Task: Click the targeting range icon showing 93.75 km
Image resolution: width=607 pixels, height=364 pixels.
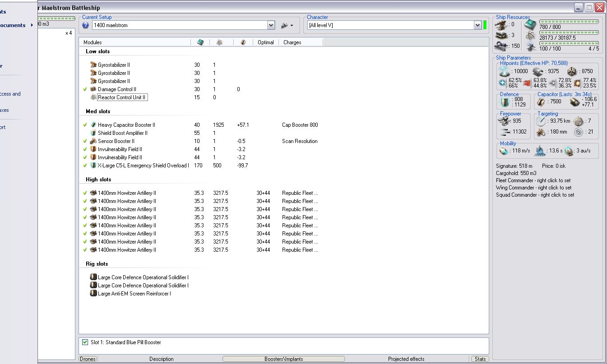Action: (x=541, y=121)
